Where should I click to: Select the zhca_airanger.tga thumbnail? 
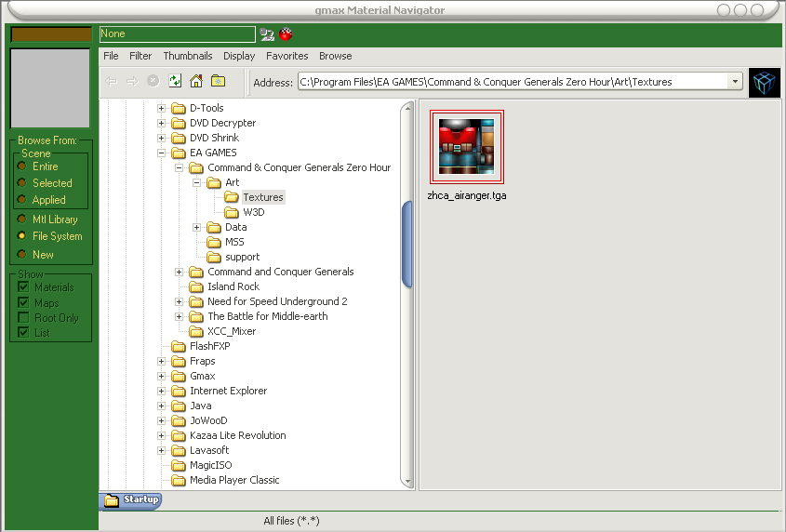point(467,147)
